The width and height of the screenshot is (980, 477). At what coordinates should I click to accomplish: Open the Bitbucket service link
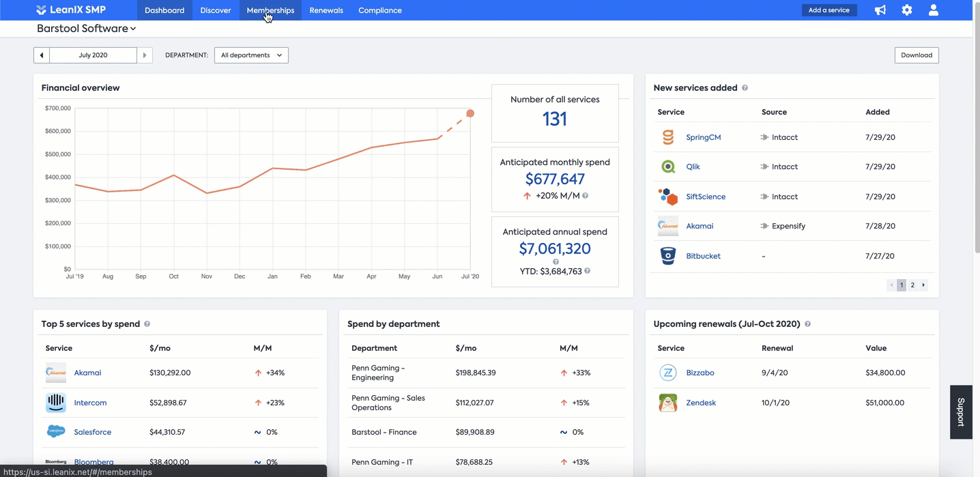(703, 256)
